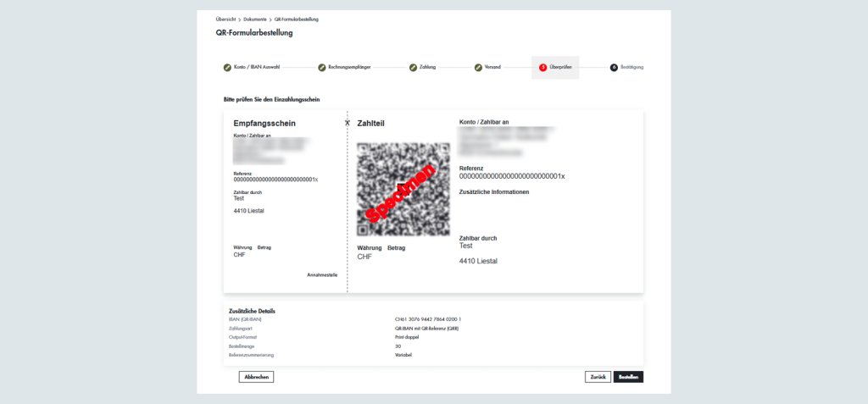The image size is (868, 404).
Task: Click the Bestellen button
Action: (628, 377)
